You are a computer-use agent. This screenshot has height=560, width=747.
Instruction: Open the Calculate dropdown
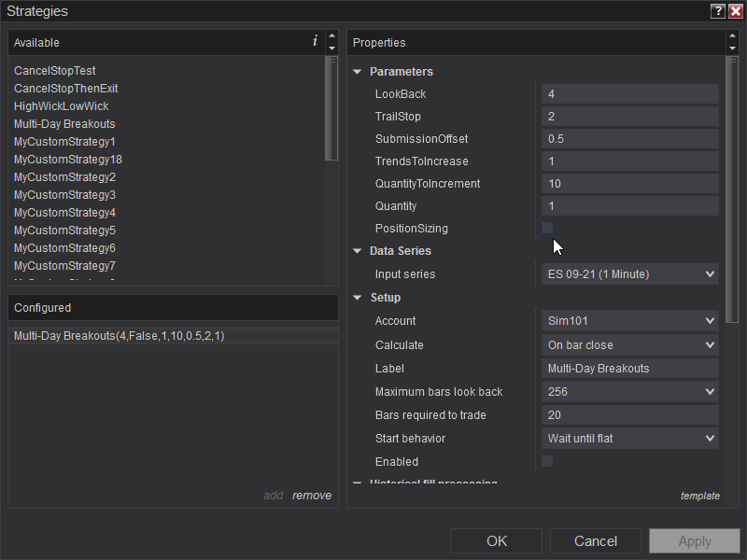click(629, 345)
